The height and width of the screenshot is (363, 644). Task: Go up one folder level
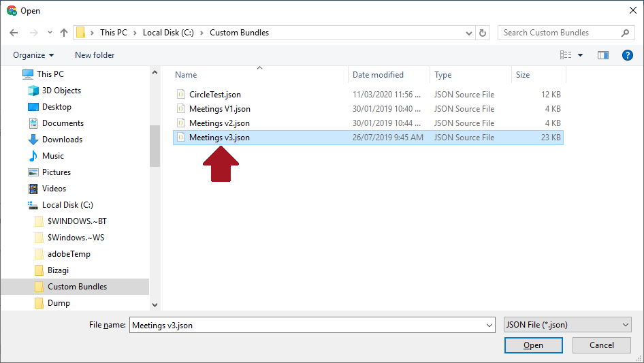pos(64,33)
